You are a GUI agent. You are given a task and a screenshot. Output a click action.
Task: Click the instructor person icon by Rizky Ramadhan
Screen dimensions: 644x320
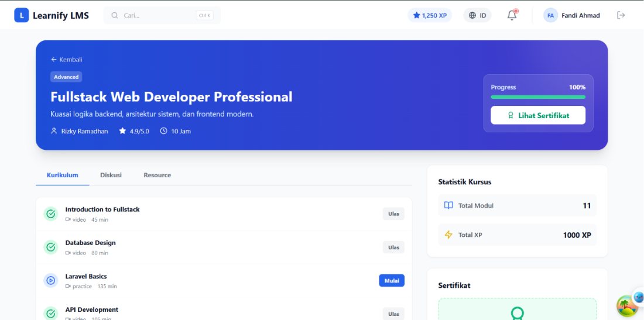coord(54,131)
